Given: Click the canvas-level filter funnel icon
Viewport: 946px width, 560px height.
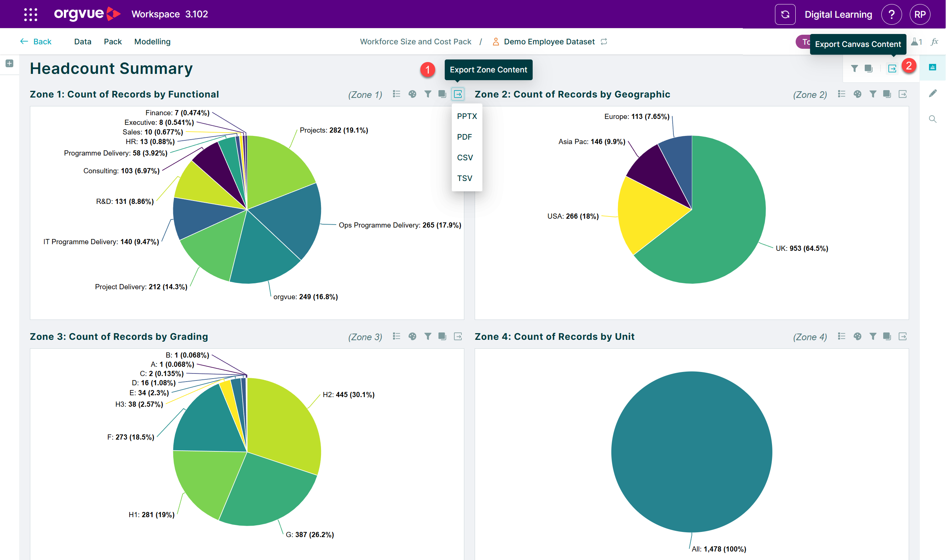Looking at the screenshot, I should coord(854,68).
